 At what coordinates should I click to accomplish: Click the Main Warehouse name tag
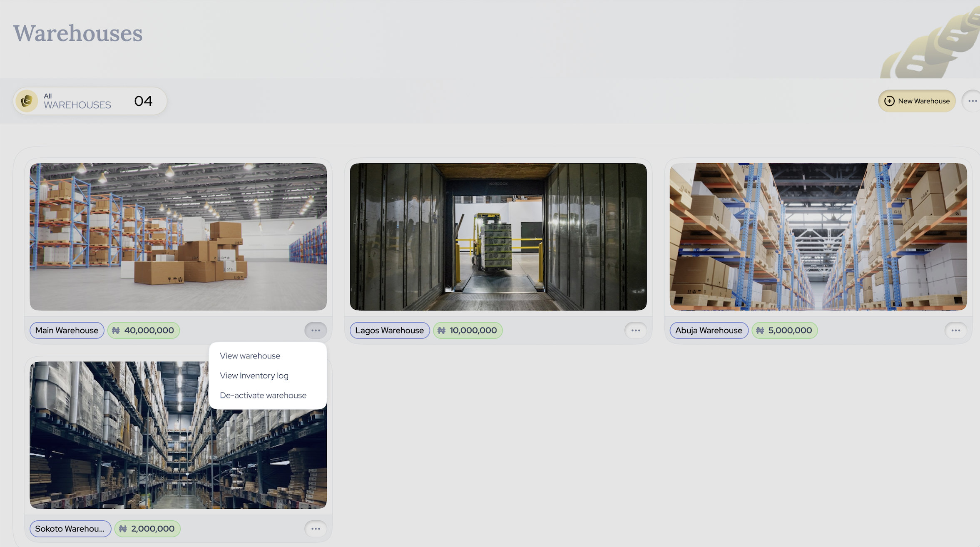[67, 331]
